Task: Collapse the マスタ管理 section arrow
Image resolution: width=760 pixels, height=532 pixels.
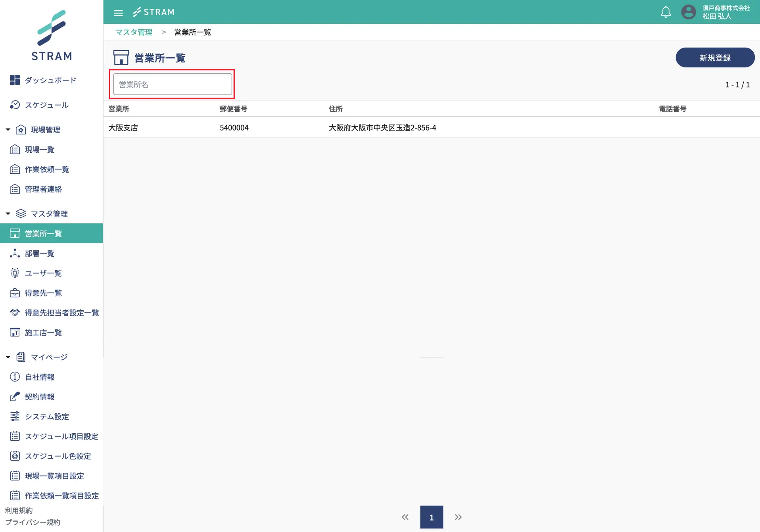Action: [8, 213]
